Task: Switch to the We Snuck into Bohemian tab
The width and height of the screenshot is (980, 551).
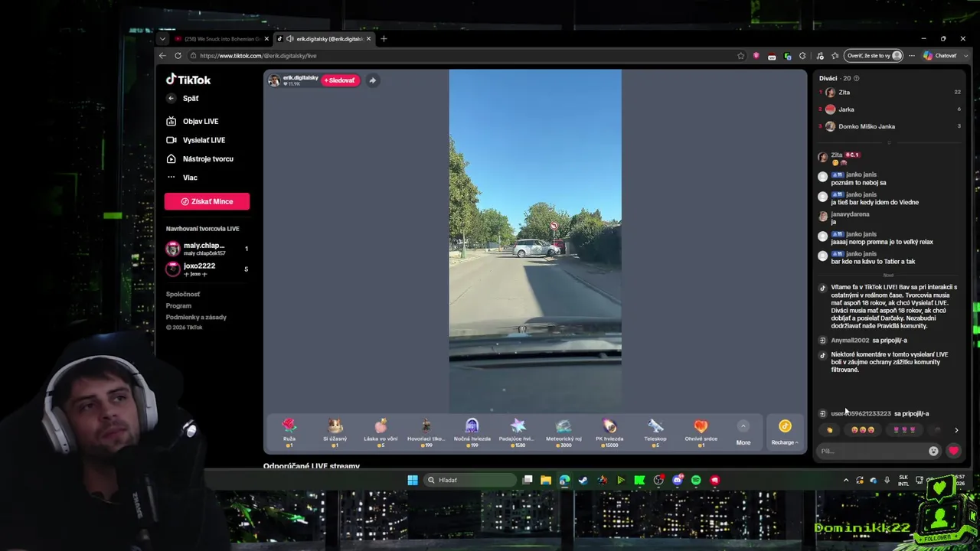Action: point(220,39)
